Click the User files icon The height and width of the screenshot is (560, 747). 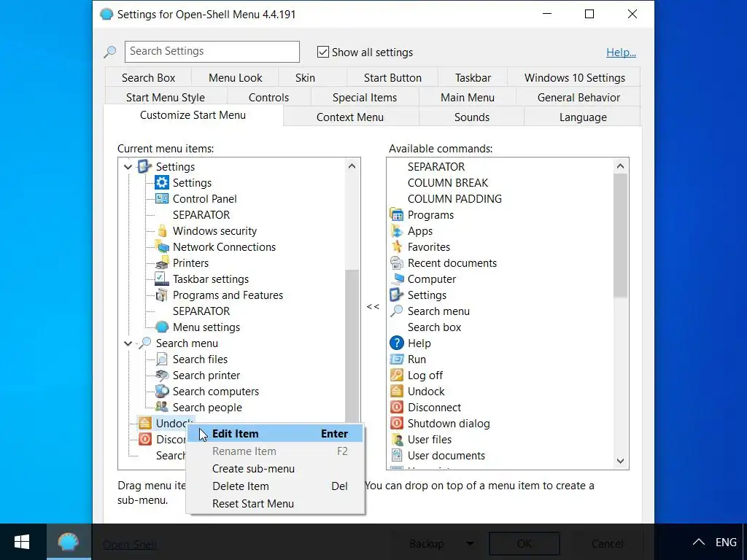pyautogui.click(x=396, y=439)
